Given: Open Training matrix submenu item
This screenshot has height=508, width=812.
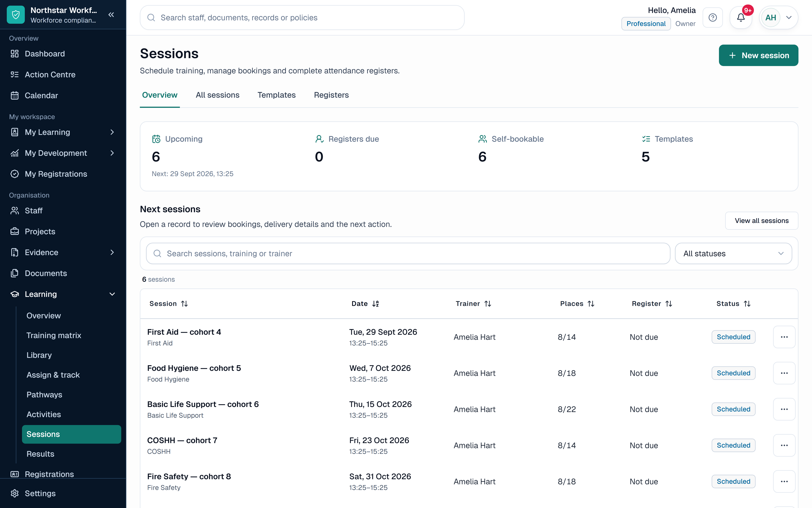Looking at the screenshot, I should [x=71, y=335].
